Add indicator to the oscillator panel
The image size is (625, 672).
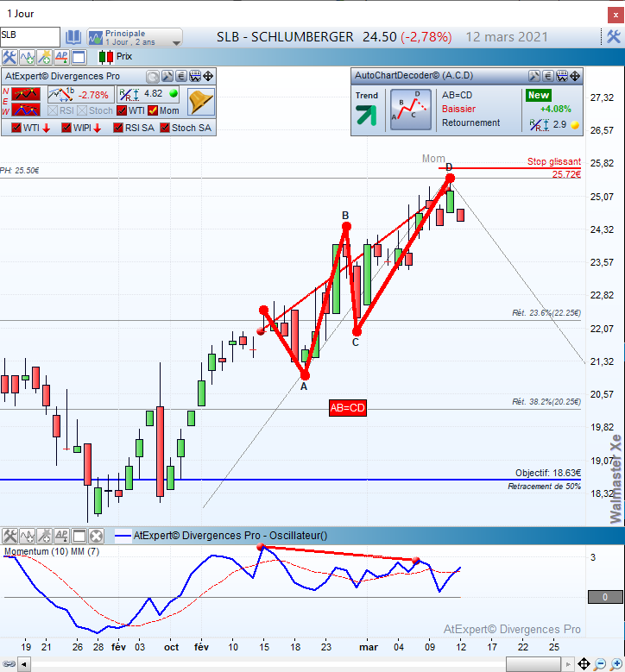pos(28,537)
